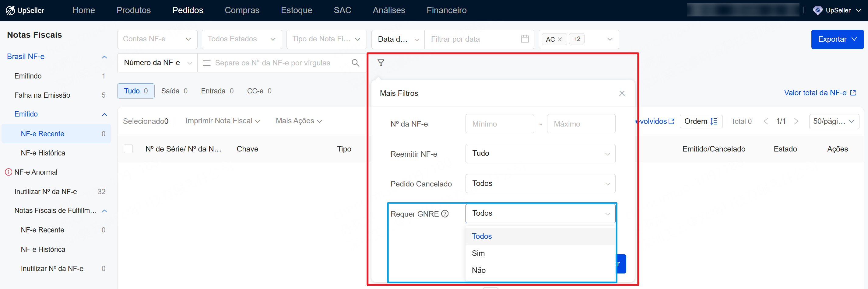The width and height of the screenshot is (868, 289).
Task: Close the Mais Filtros panel
Action: [x=622, y=93]
